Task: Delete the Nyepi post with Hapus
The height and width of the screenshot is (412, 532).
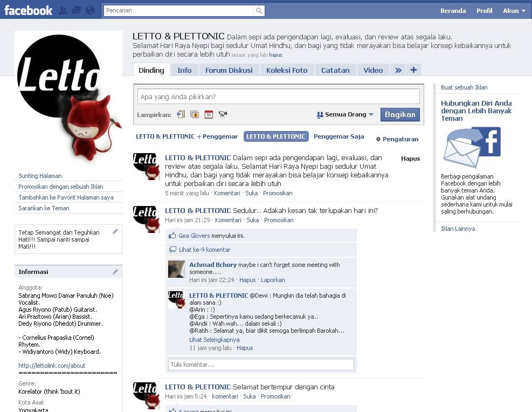Action: (411, 159)
